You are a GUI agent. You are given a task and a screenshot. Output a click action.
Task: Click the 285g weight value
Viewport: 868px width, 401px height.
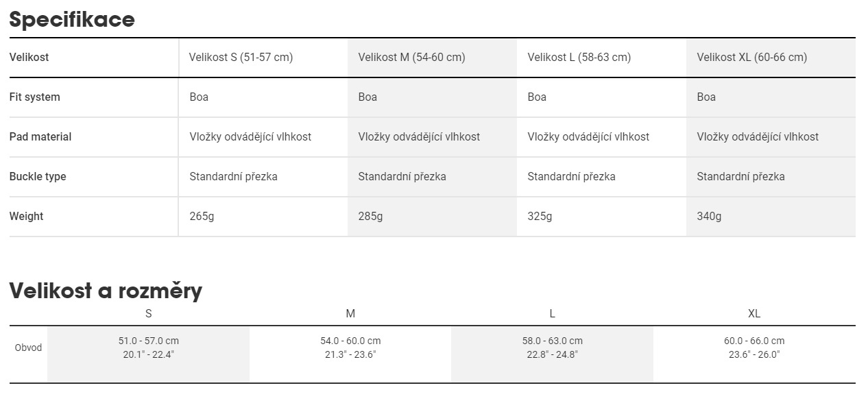370,217
